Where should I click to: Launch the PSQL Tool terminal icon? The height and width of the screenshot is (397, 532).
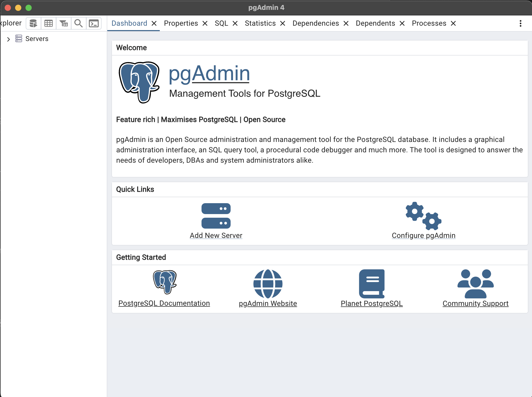click(x=94, y=23)
